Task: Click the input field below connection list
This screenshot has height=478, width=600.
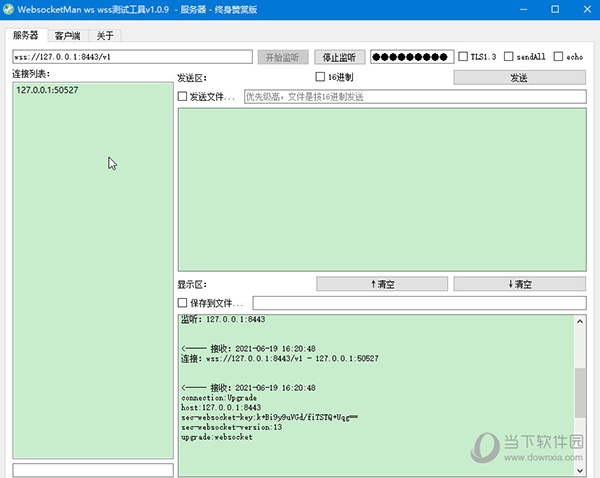Action: 93,470
